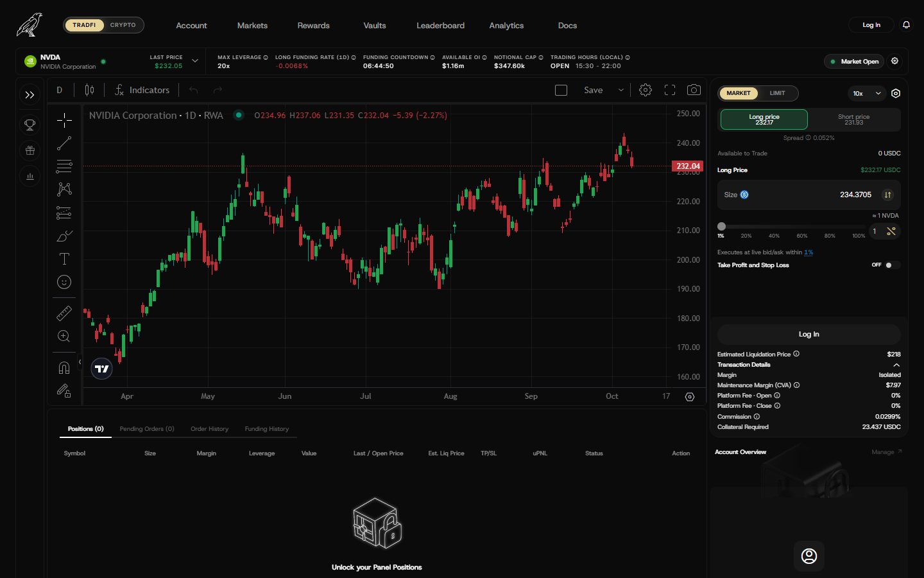The height and width of the screenshot is (578, 924).
Task: Open the trophy icon in sidebar
Action: click(x=30, y=125)
